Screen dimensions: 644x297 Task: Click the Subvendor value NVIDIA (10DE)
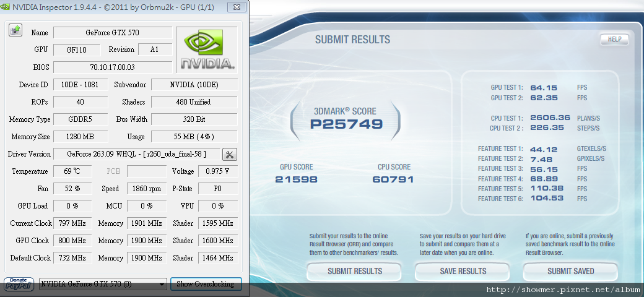click(x=194, y=85)
